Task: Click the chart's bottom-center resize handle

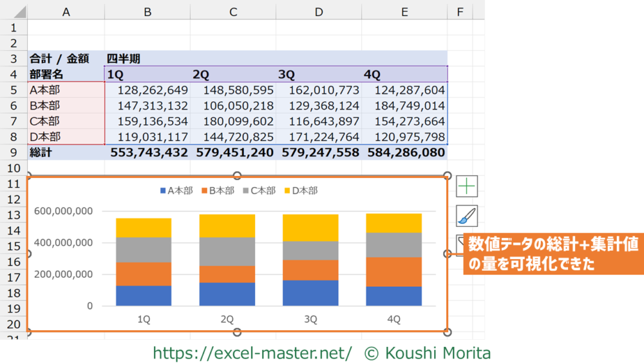Action: coord(237,332)
